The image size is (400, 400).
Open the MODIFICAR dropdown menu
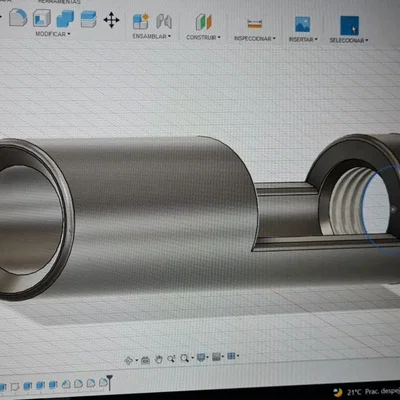coord(53,34)
